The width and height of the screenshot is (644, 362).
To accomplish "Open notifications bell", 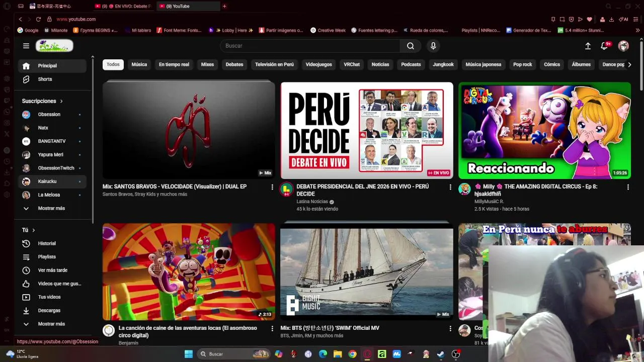I will coord(605,46).
